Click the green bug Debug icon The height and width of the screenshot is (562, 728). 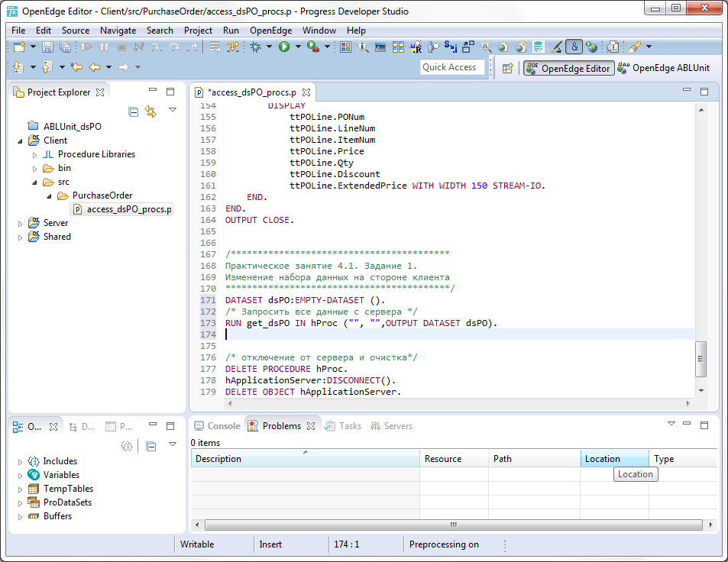point(255,47)
